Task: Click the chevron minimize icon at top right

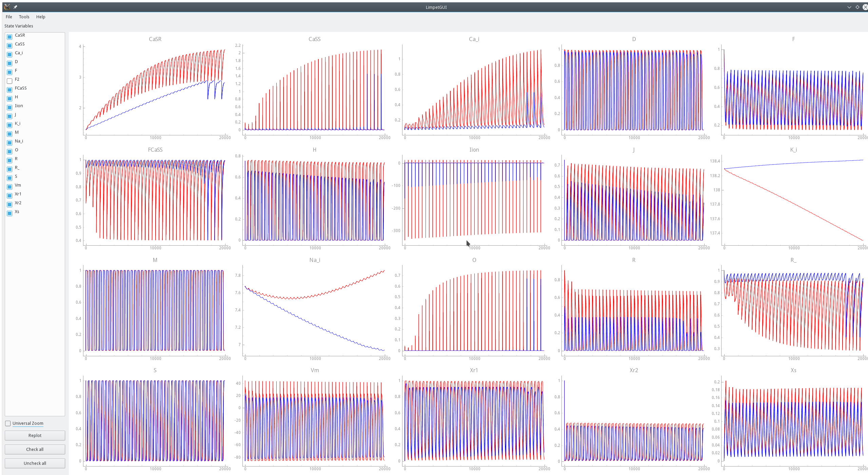Action: click(x=849, y=7)
